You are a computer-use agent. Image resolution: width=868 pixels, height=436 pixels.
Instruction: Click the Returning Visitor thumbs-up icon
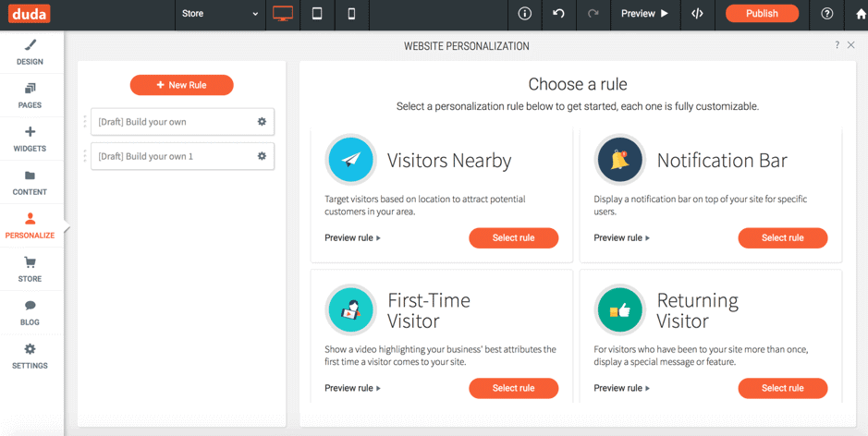click(x=620, y=309)
